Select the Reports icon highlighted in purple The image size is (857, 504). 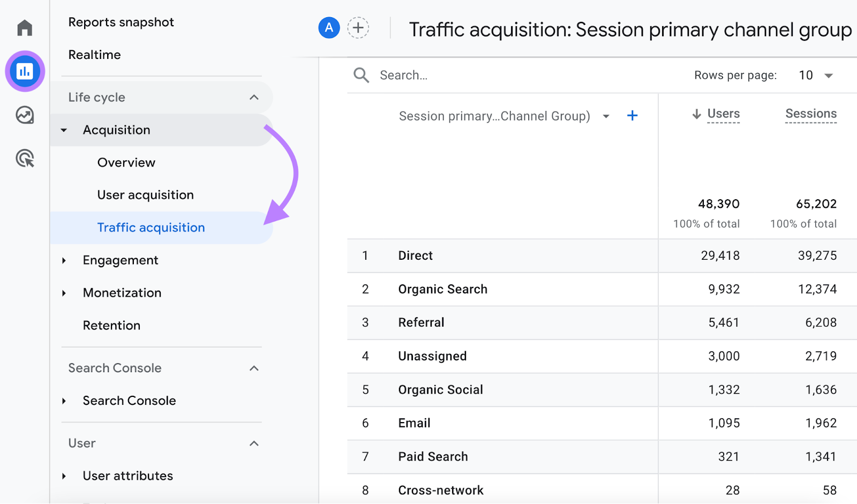point(25,71)
